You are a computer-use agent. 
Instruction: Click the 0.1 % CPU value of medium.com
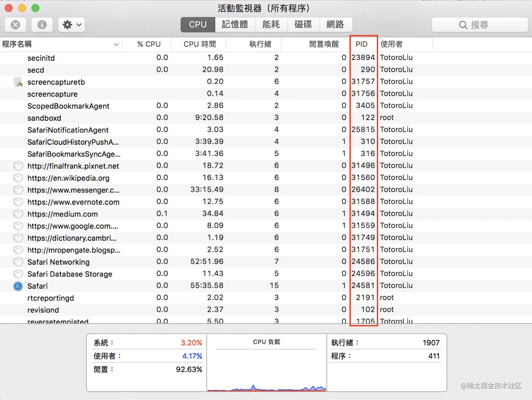click(162, 213)
